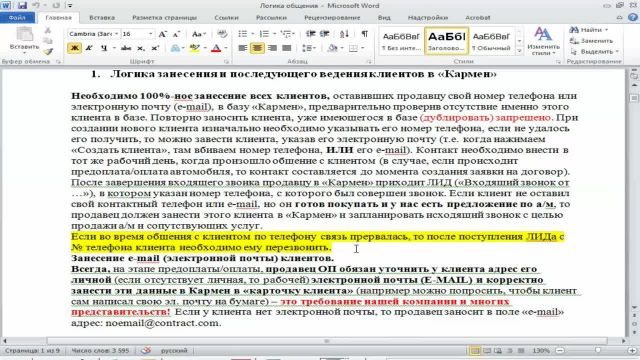The image size is (640, 360).
Task: Click the Save icon in quick access toolbar
Action: coord(22,6)
